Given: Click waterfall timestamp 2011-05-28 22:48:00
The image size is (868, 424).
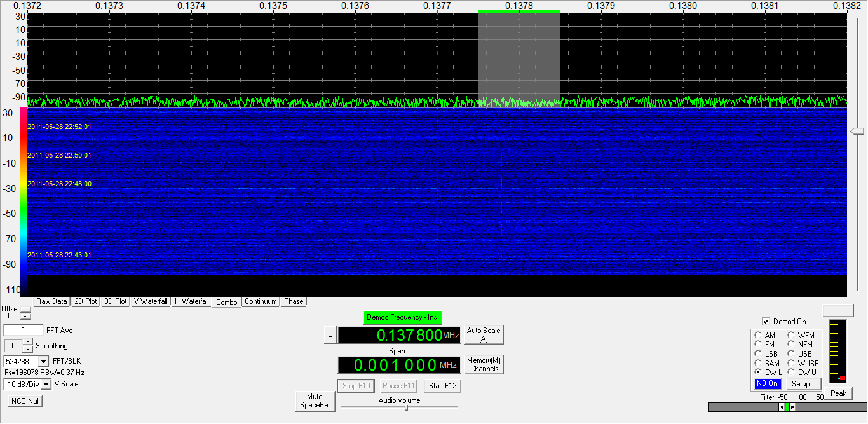Looking at the screenshot, I should (60, 184).
